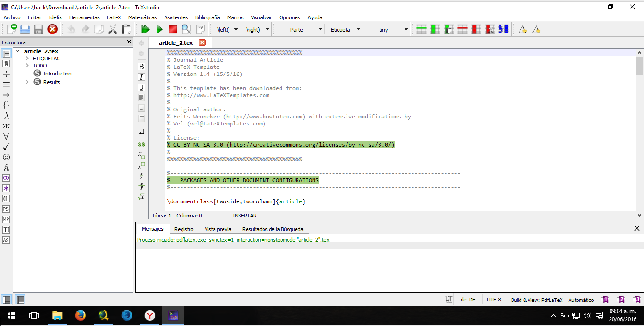The height and width of the screenshot is (326, 644).
Task: Toggle bookmark 3 in status bar
Action: pyautogui.click(x=637, y=300)
